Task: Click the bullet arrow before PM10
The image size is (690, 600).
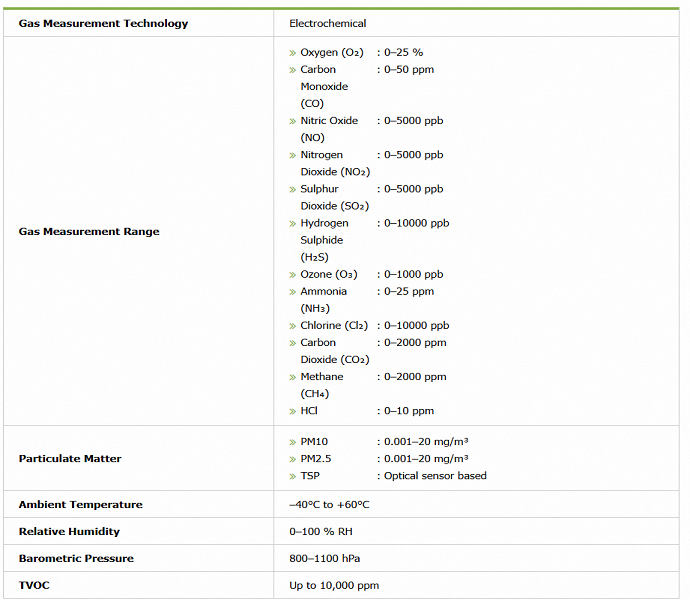Action: 293,441
